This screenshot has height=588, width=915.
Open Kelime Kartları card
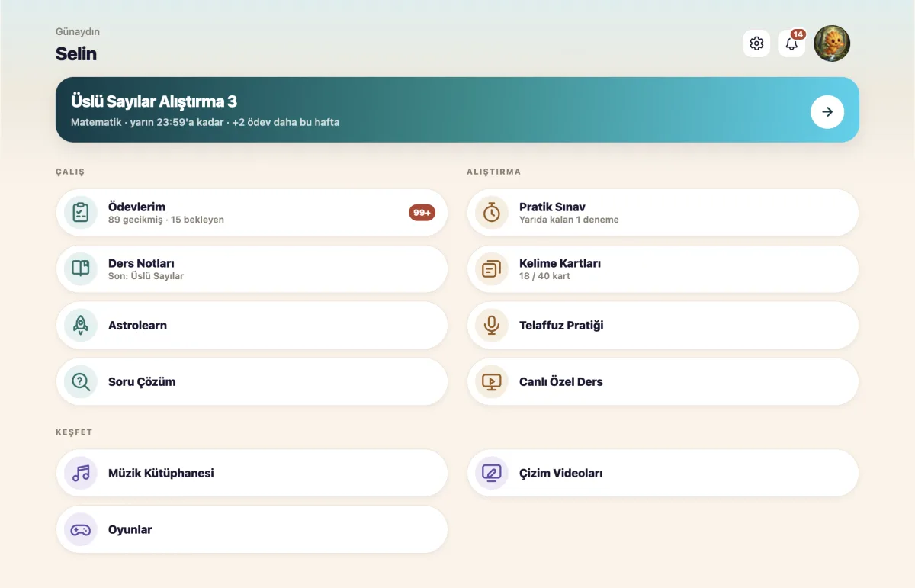pos(663,269)
